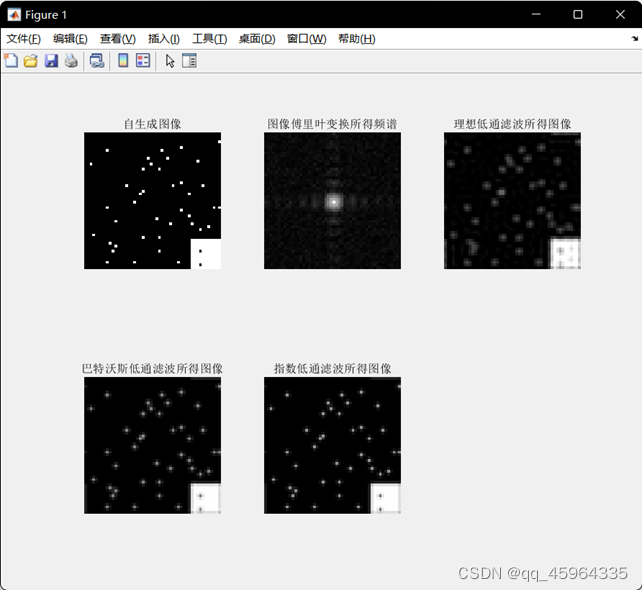Open the 查看(V) menu
The width and height of the screenshot is (643, 591).
click(118, 39)
